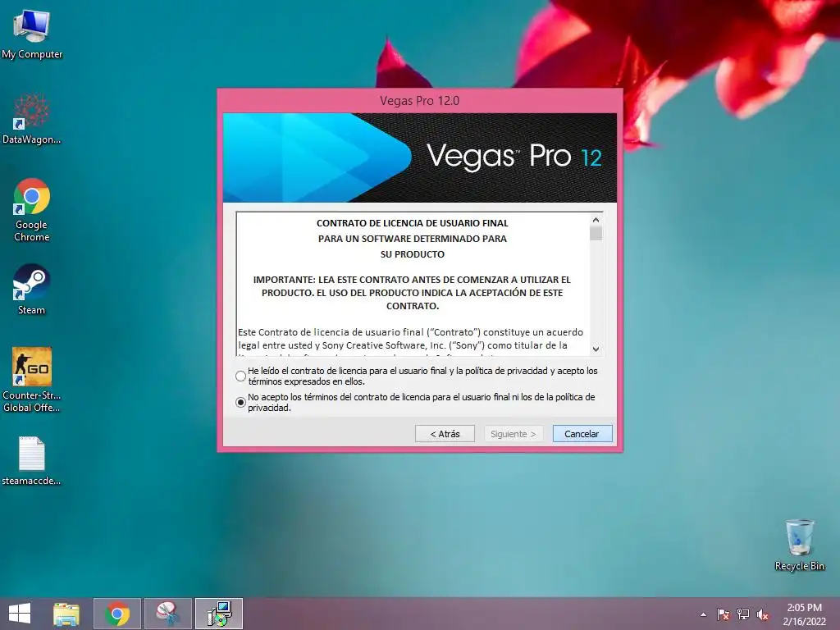Viewport: 840px width, 630px height.
Task: Go back with the Atrás button
Action: tap(445, 433)
